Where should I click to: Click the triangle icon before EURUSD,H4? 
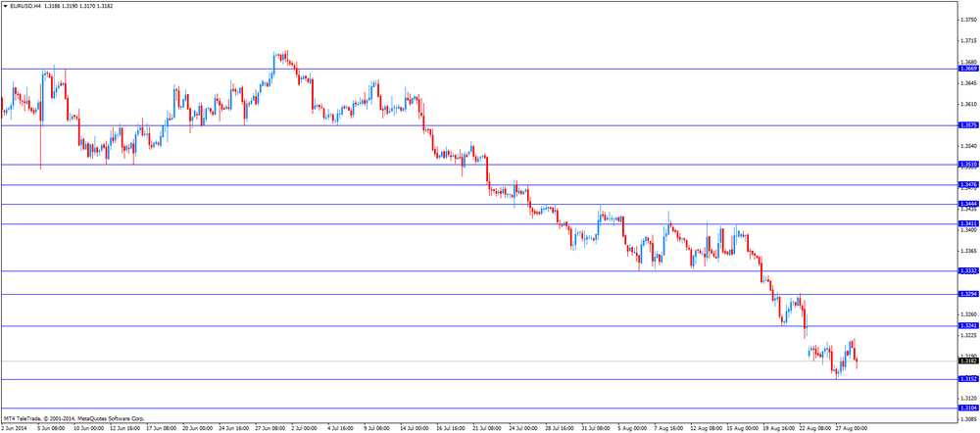click(6, 5)
